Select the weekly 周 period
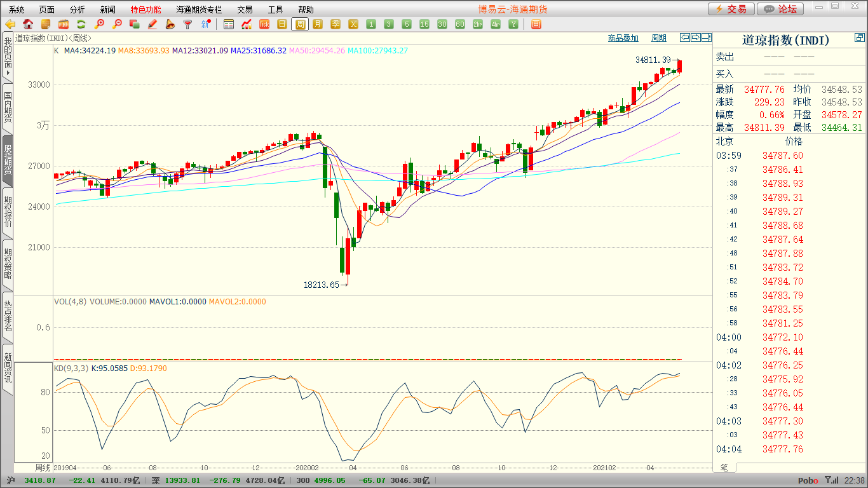Screen dimensions: 868x488 (300, 24)
